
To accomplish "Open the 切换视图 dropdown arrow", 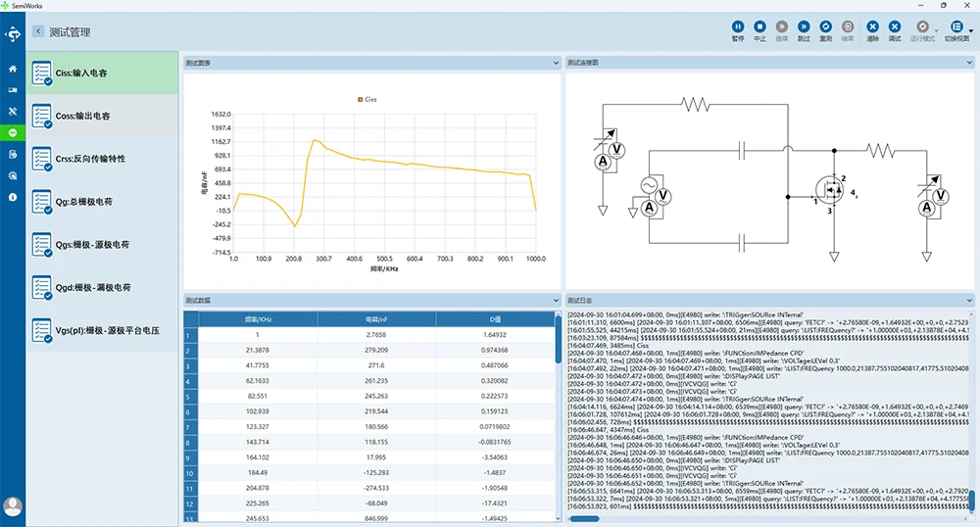I will pos(970,30).
